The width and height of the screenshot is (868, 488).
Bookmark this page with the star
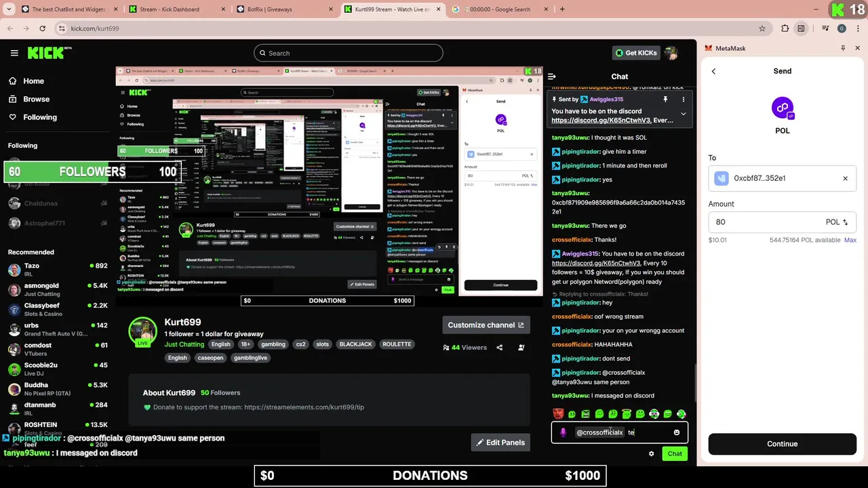tap(762, 28)
